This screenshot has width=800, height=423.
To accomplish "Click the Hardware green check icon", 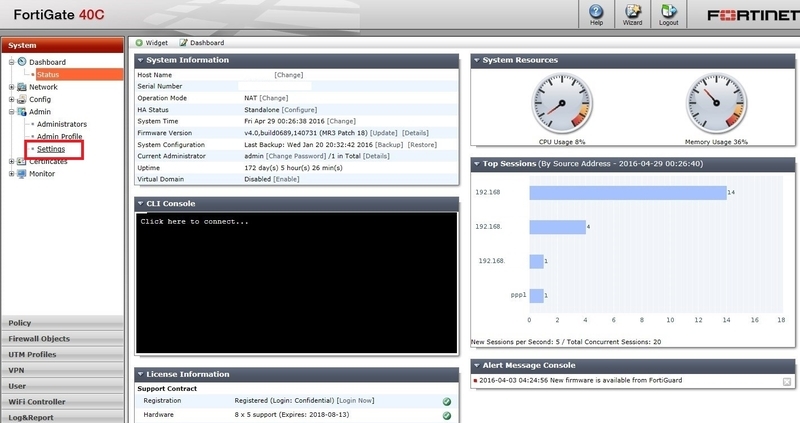I will (447, 415).
